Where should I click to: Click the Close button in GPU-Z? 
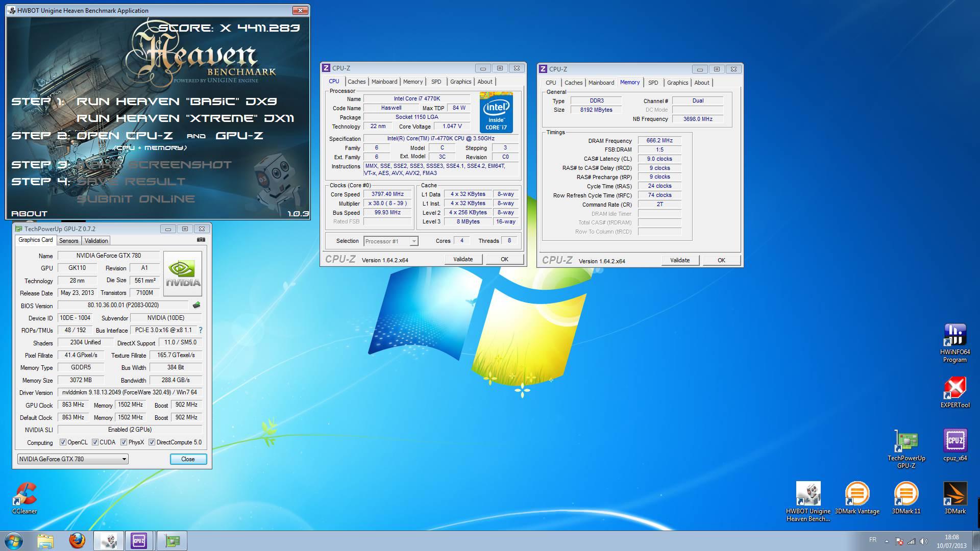pos(188,459)
